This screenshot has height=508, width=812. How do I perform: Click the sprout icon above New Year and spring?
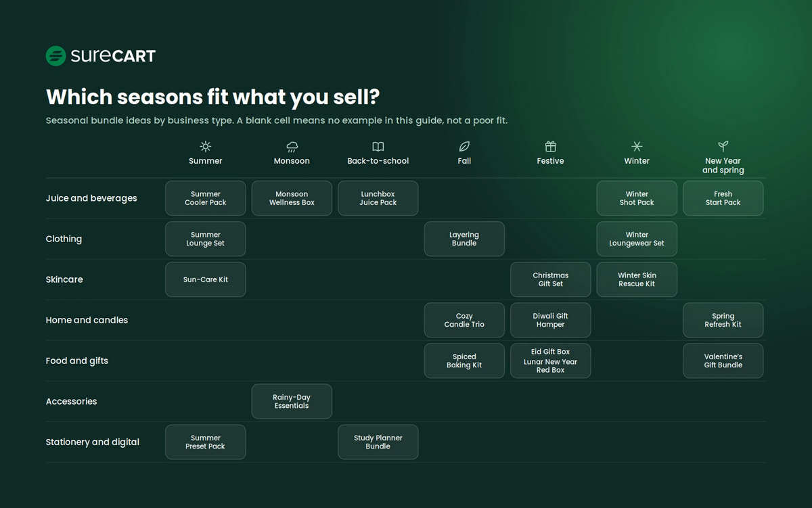coord(723,145)
